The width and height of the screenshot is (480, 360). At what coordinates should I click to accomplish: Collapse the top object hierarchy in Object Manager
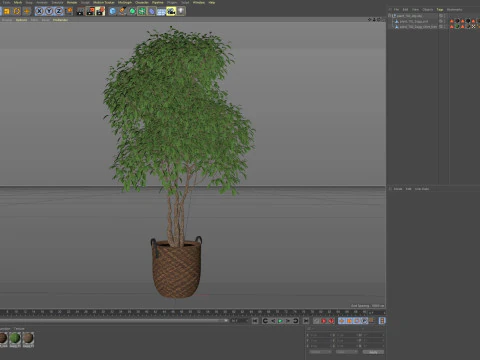389,15
